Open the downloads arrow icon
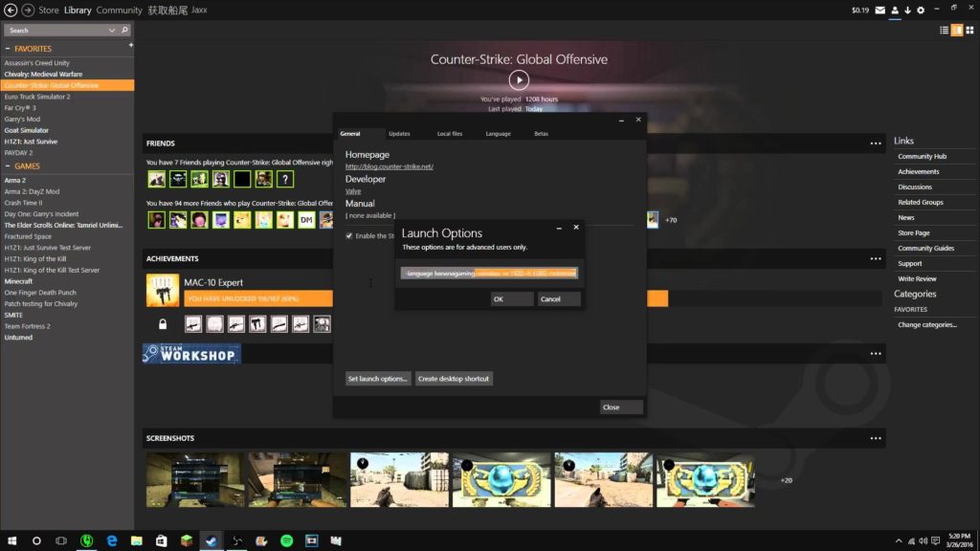Screen dimensions: 980x551 [907, 10]
